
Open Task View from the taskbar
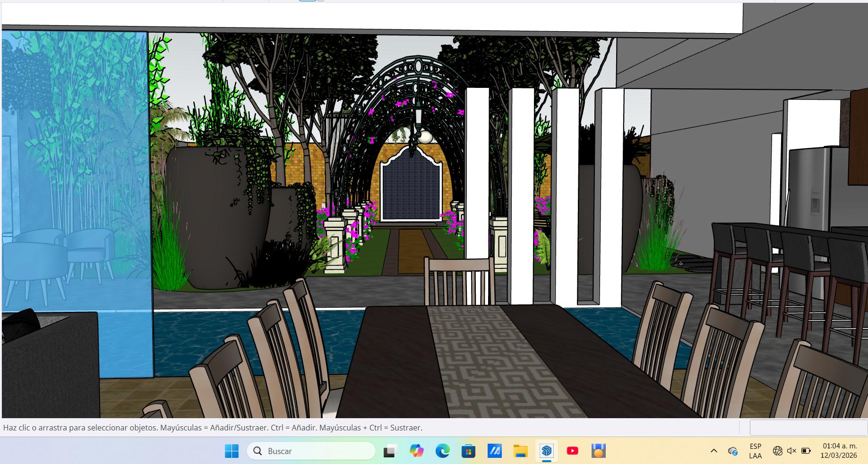click(390, 451)
